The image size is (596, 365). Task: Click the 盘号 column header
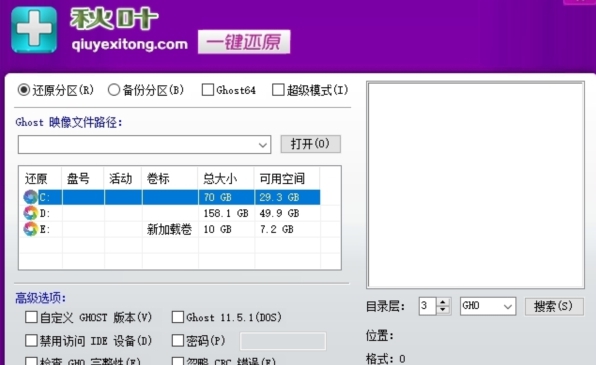tap(78, 178)
